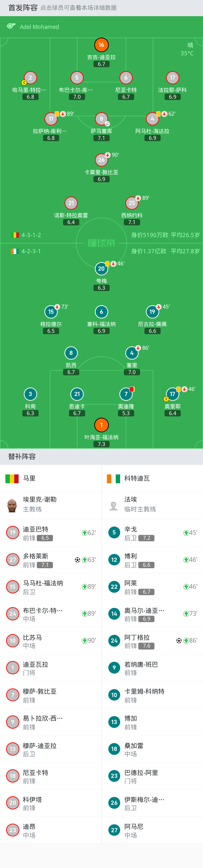This screenshot has height=868, width=203.
Task: Tap the substituted-off icon next to 夸梅
Action: coord(113,264)
